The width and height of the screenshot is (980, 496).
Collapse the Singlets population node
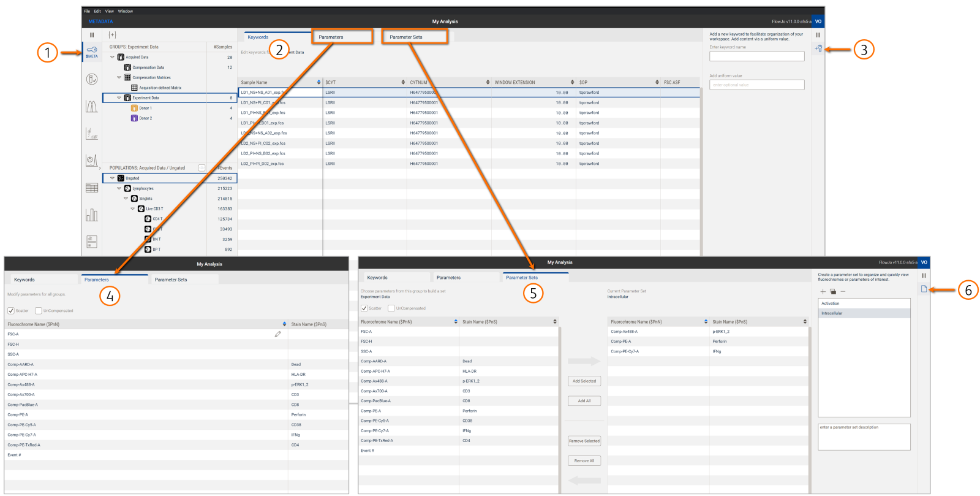[x=126, y=199]
